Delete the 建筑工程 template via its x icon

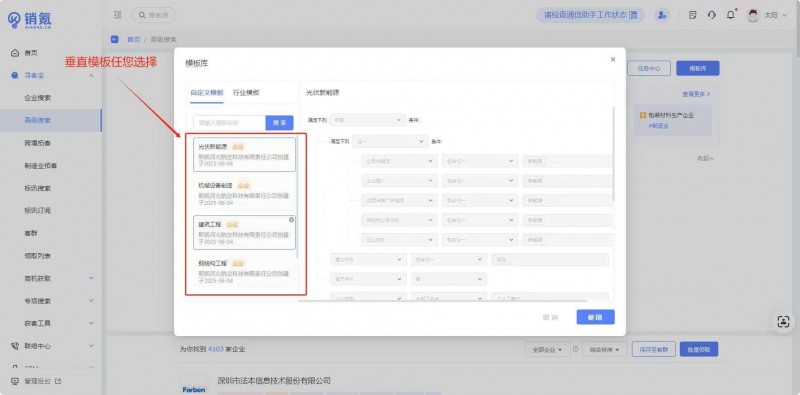point(291,219)
